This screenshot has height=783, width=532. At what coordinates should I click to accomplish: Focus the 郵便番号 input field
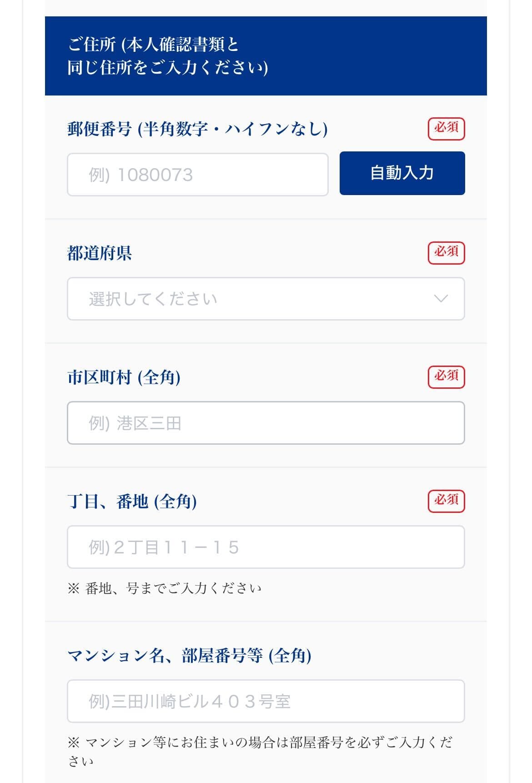click(x=198, y=175)
